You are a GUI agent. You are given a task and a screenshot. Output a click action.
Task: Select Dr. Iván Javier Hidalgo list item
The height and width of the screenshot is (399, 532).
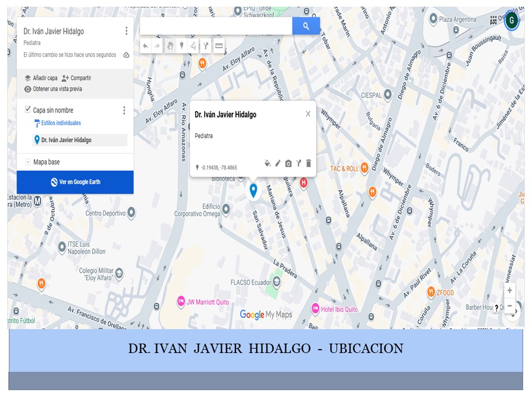[x=80, y=140]
